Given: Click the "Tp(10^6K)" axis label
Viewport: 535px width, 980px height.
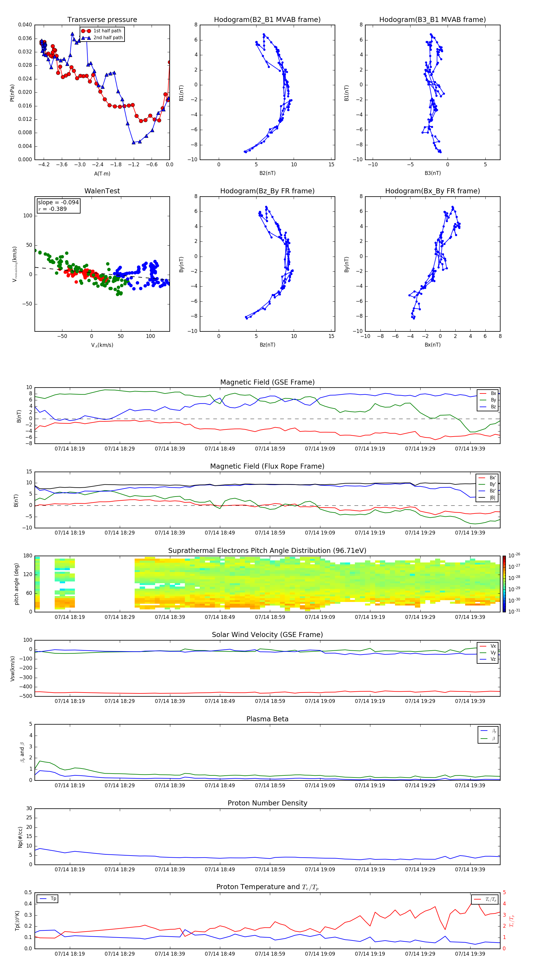Looking at the screenshot, I should (x=17, y=921).
